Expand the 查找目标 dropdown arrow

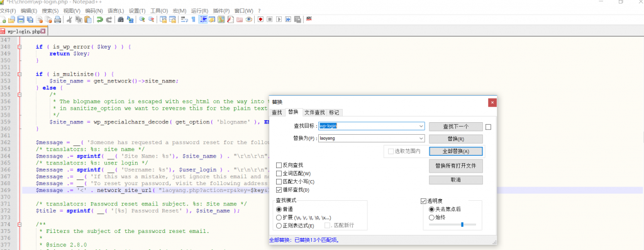[x=421, y=126]
